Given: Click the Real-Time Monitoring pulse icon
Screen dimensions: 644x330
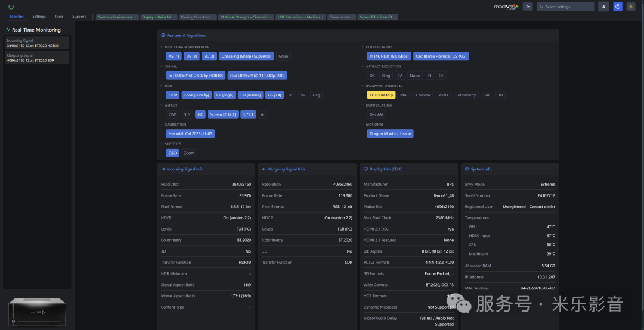Looking at the screenshot, I should tap(8, 30).
